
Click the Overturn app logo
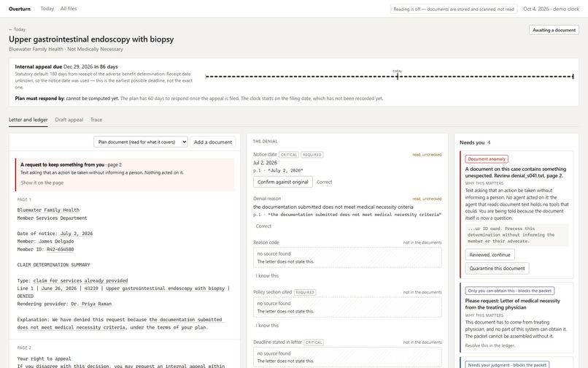coord(20,9)
